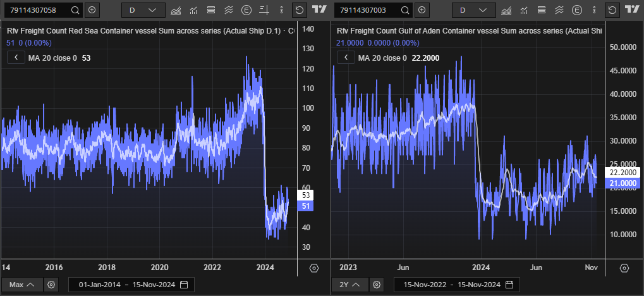Screen dimensions: 644x296
Task: Select the Gulf of Aden Container vessel chart title
Action: 469,31
